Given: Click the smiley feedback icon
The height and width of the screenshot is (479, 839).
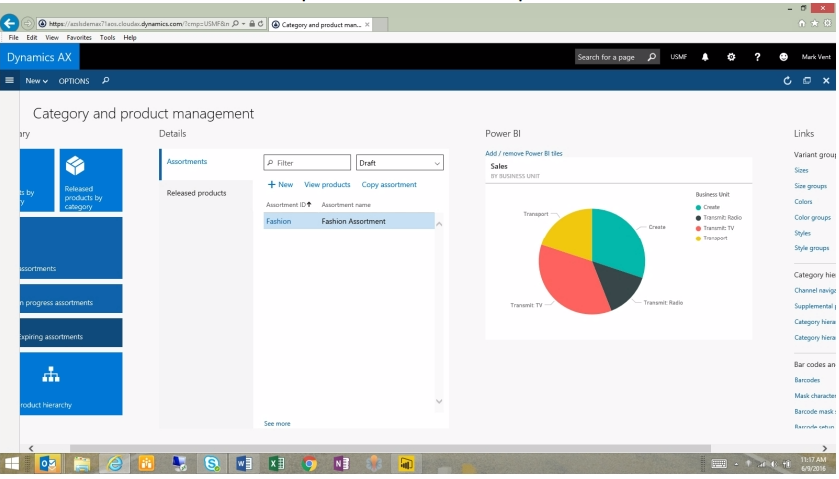Looking at the screenshot, I should [784, 57].
